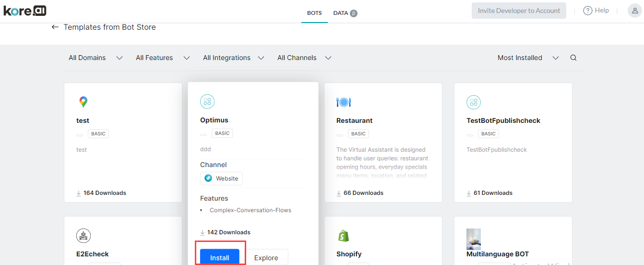Open the search magnifier icon

click(x=573, y=58)
